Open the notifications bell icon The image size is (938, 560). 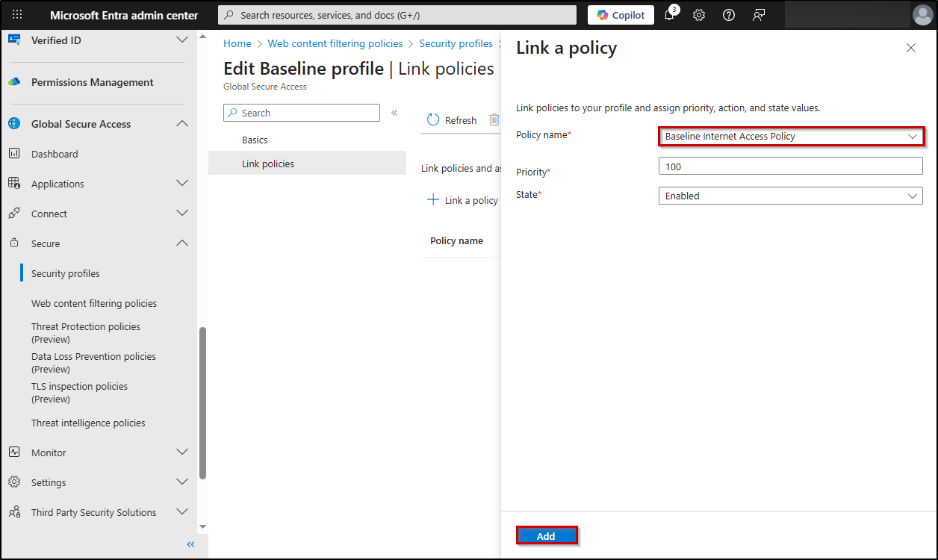pyautogui.click(x=670, y=15)
